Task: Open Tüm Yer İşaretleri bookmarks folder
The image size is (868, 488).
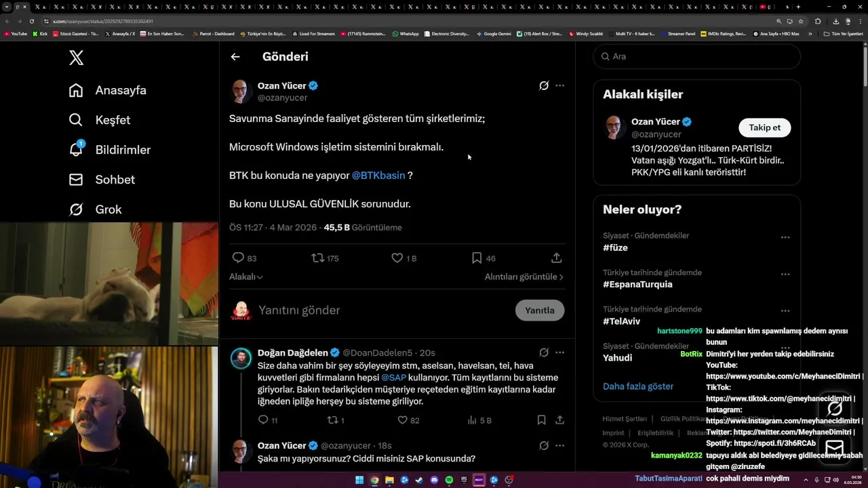Action: tap(844, 33)
